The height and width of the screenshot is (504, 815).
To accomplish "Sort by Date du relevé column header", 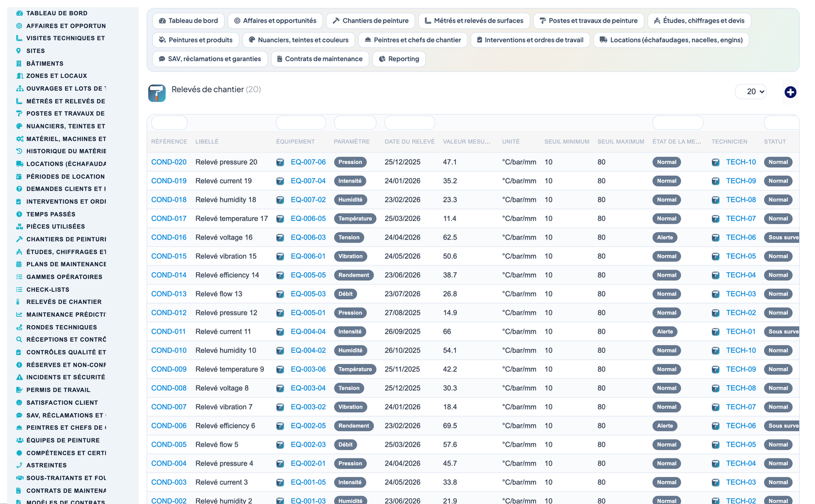I will pyautogui.click(x=409, y=142).
